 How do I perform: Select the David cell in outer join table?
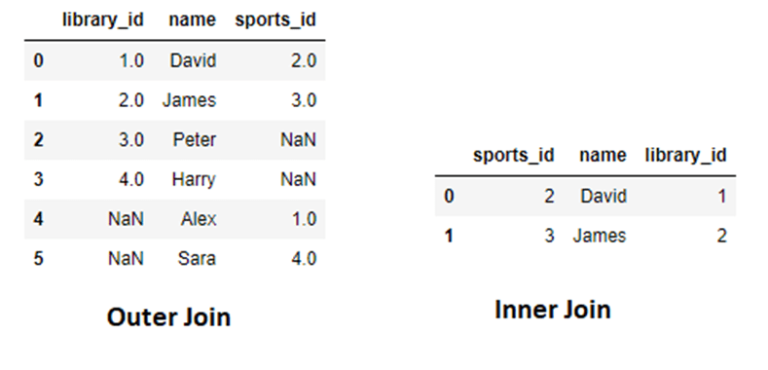[x=193, y=60]
